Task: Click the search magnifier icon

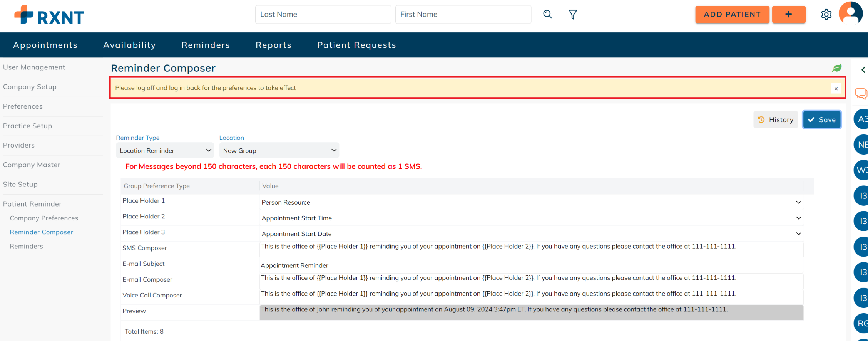Action: pyautogui.click(x=547, y=15)
